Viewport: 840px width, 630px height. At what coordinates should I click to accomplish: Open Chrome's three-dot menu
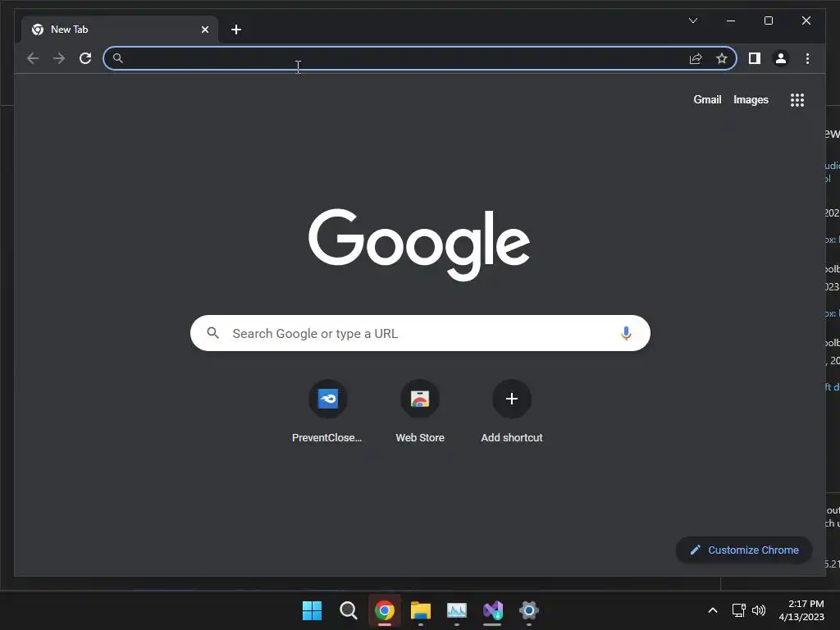(807, 58)
